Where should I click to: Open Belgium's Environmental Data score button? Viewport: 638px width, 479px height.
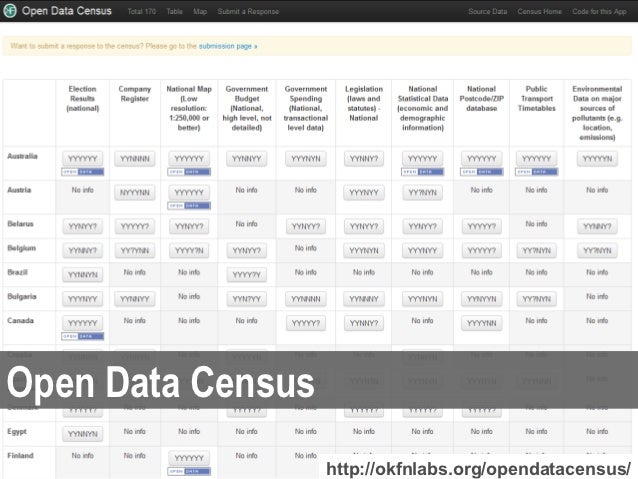tap(597, 251)
